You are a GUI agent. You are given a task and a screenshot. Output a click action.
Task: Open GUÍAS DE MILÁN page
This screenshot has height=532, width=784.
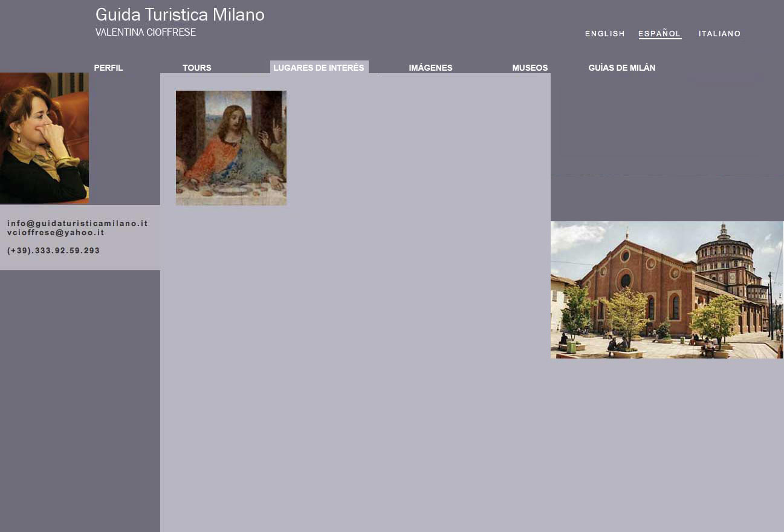(x=622, y=68)
